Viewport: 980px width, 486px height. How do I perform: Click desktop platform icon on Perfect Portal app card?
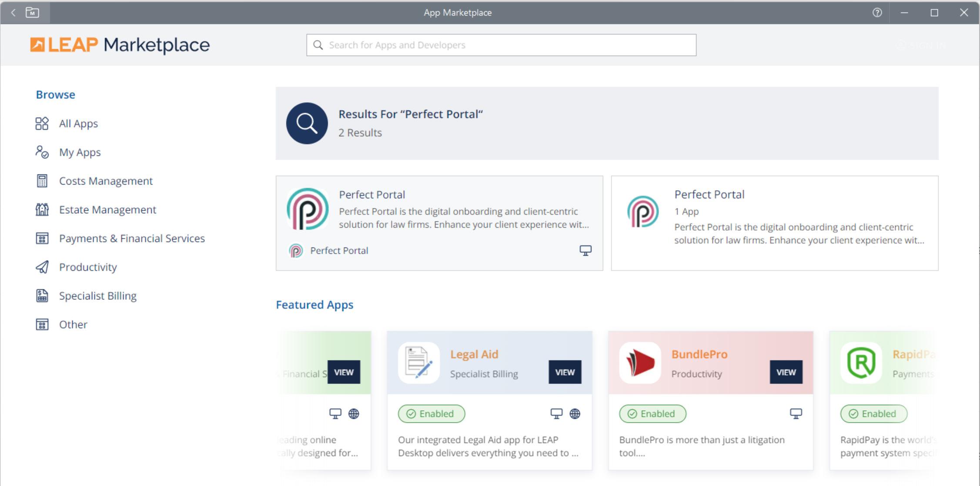585,251
